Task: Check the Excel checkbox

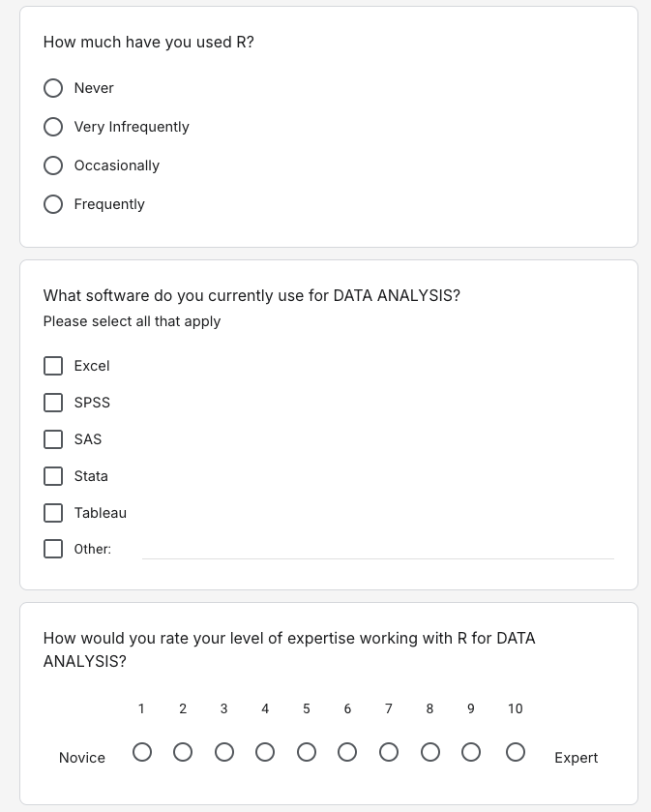Action: coord(53,366)
